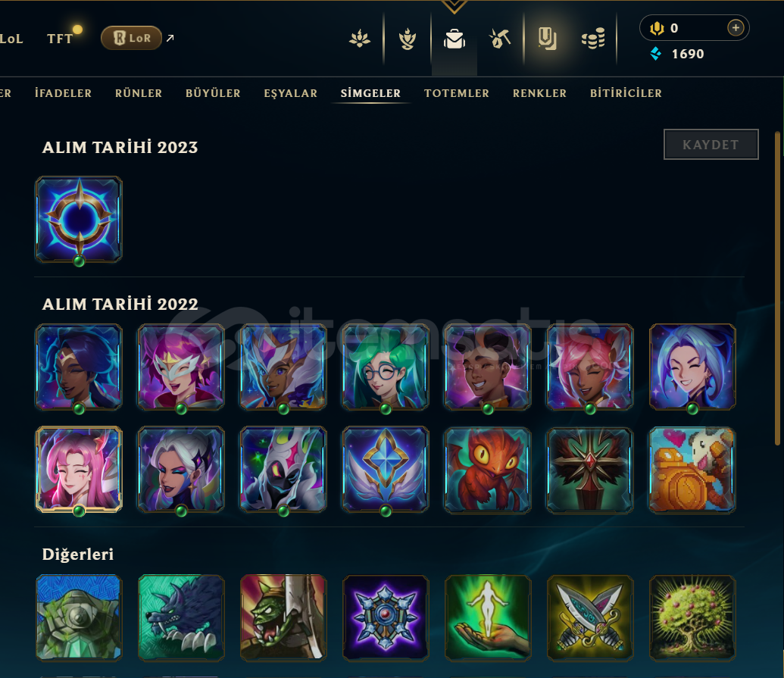Open the LoR external launcher button
This screenshot has height=678, width=784.
[x=132, y=38]
